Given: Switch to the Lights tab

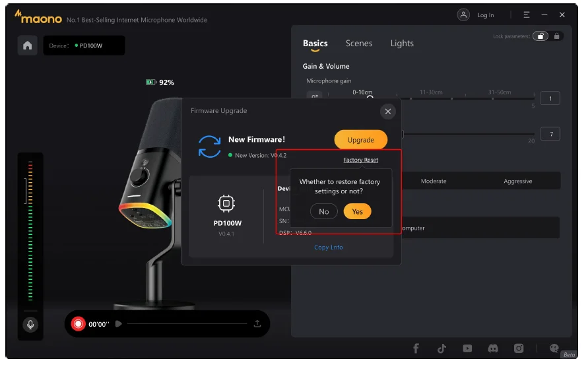Looking at the screenshot, I should (x=402, y=44).
